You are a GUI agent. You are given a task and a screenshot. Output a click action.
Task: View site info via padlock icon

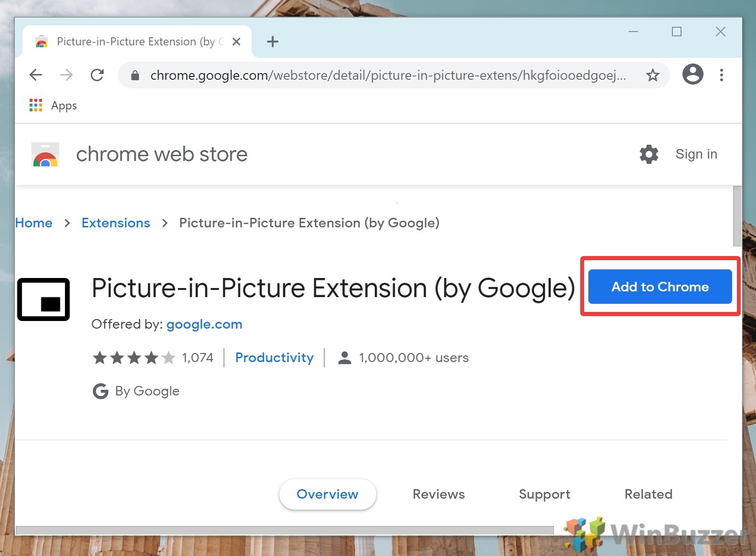pos(135,75)
